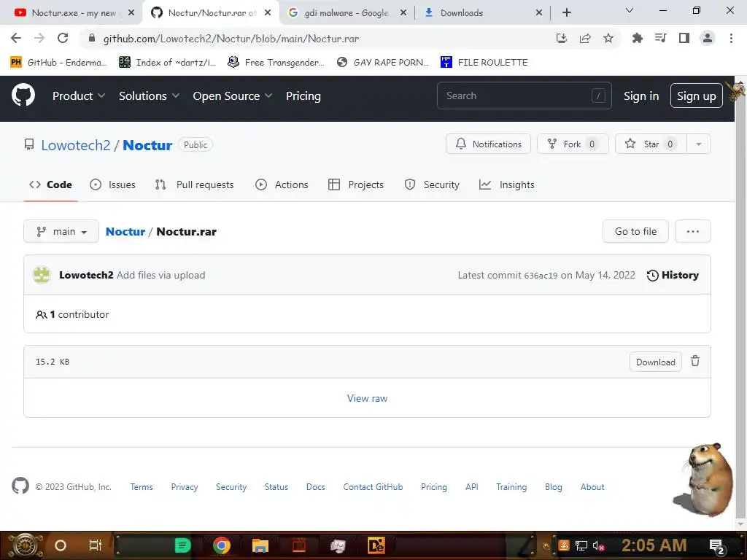Screen dimensions: 747x560
Task: Open the footer API link
Action: coord(472,487)
